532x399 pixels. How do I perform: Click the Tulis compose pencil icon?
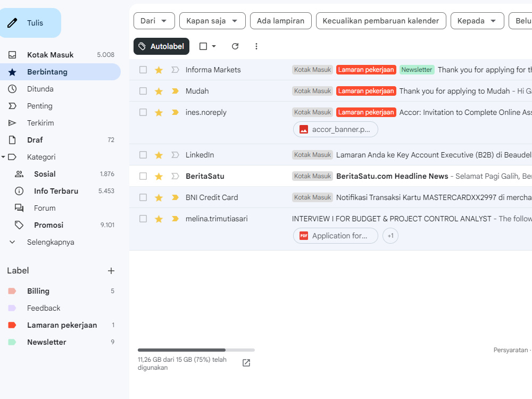coord(12,23)
